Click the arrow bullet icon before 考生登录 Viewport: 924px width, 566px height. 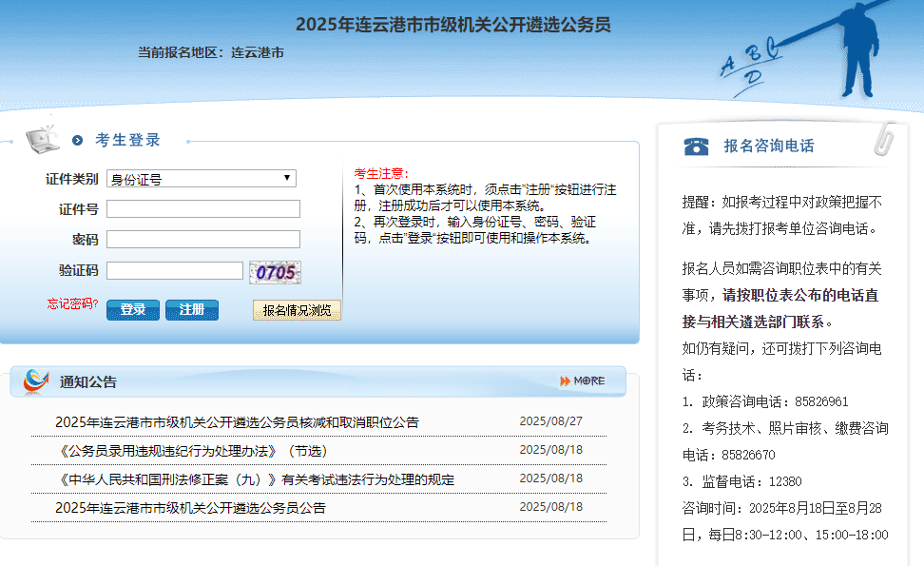point(78,141)
